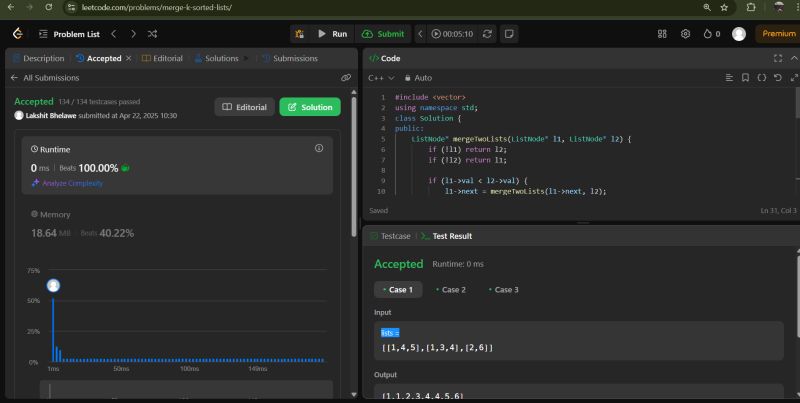Go to the previous problem arrow
The height and width of the screenshot is (403, 800).
point(114,34)
